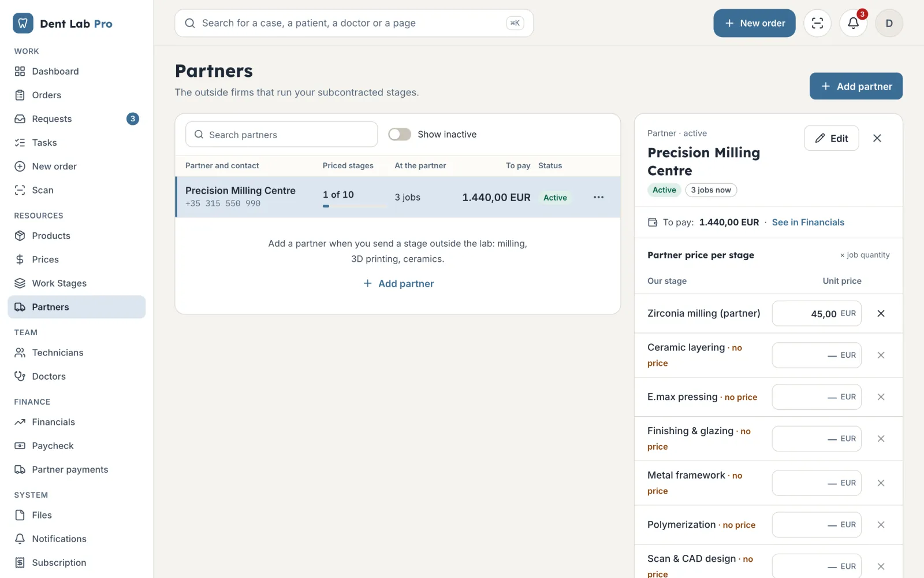Screen dimensions: 924x578
Task: Focus the Search partners field
Action: pyautogui.click(x=281, y=134)
